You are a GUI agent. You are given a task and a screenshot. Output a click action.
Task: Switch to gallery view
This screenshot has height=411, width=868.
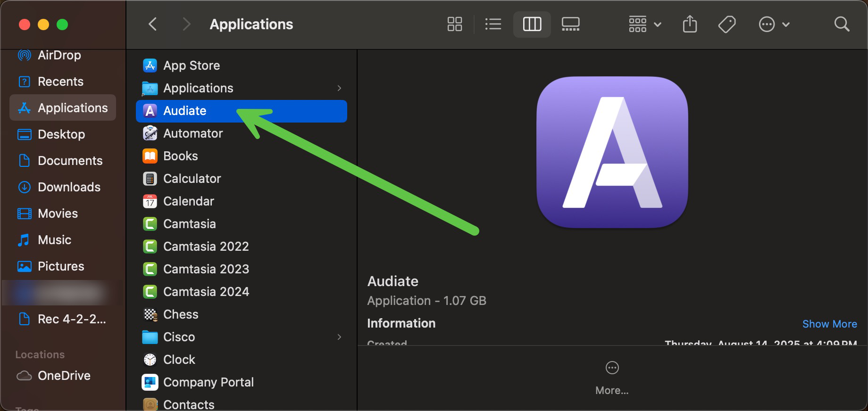tap(570, 24)
